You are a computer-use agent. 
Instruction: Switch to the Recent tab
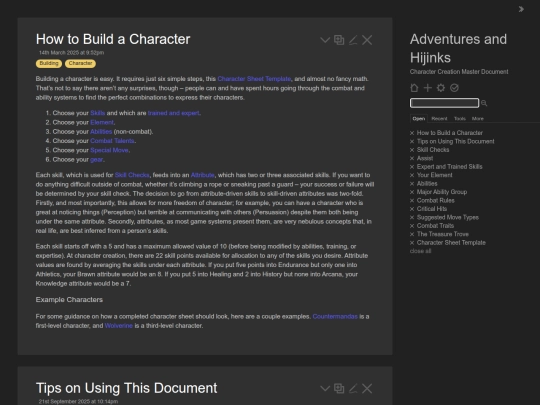click(x=439, y=118)
